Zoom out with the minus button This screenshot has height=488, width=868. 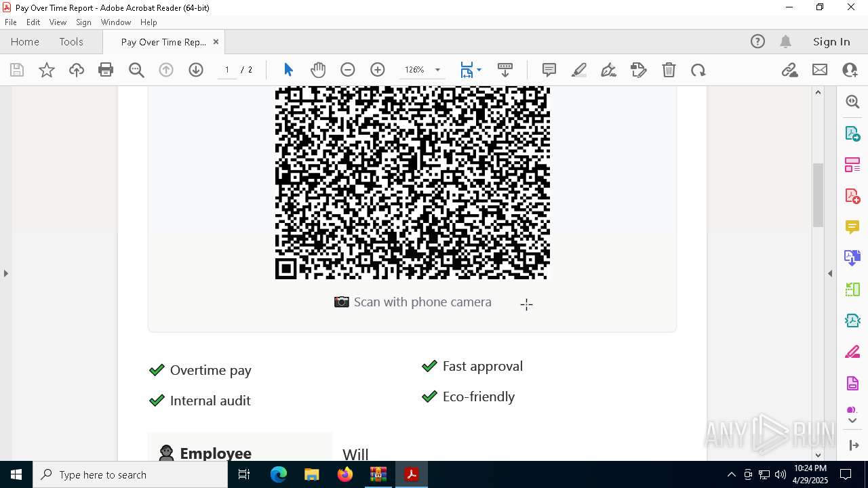[348, 70]
